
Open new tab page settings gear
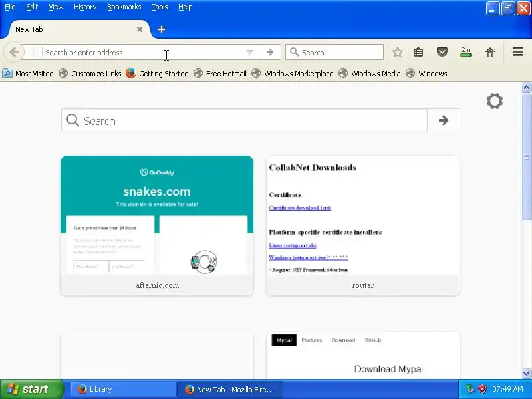[x=494, y=101]
